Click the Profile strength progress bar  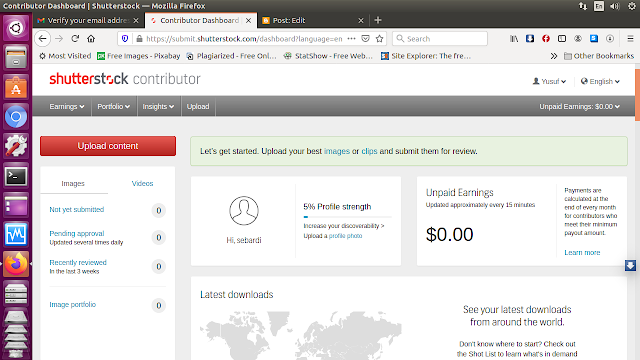click(347, 217)
